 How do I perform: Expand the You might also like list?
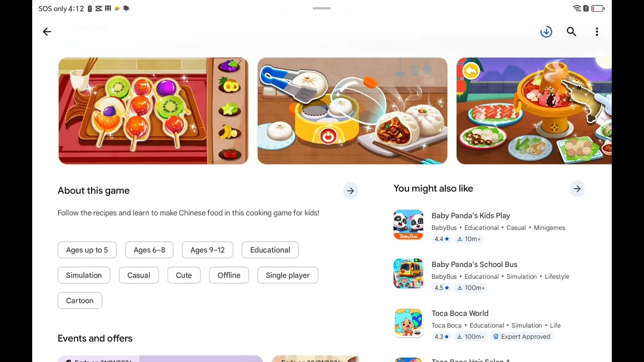pyautogui.click(x=577, y=189)
